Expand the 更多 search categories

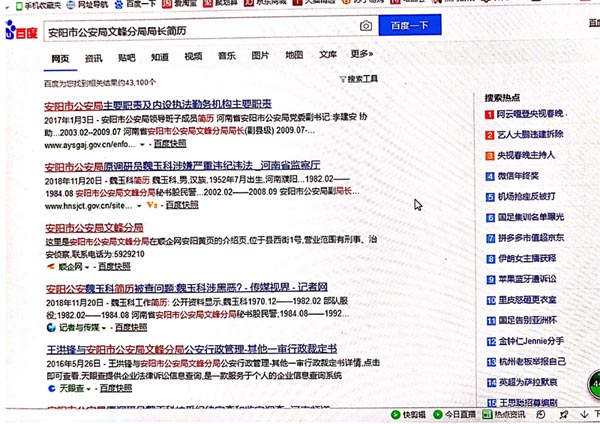361,55
